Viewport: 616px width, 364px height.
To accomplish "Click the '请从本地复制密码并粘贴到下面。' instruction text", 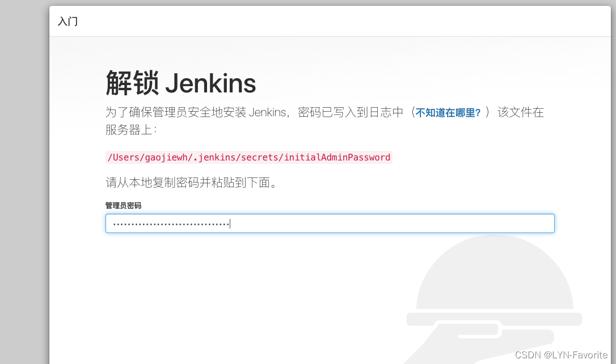I will point(191,182).
